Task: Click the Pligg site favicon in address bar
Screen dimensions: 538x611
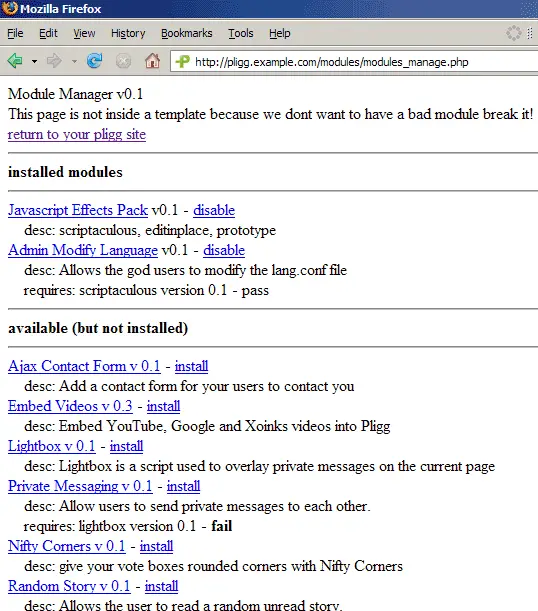Action: (182, 62)
